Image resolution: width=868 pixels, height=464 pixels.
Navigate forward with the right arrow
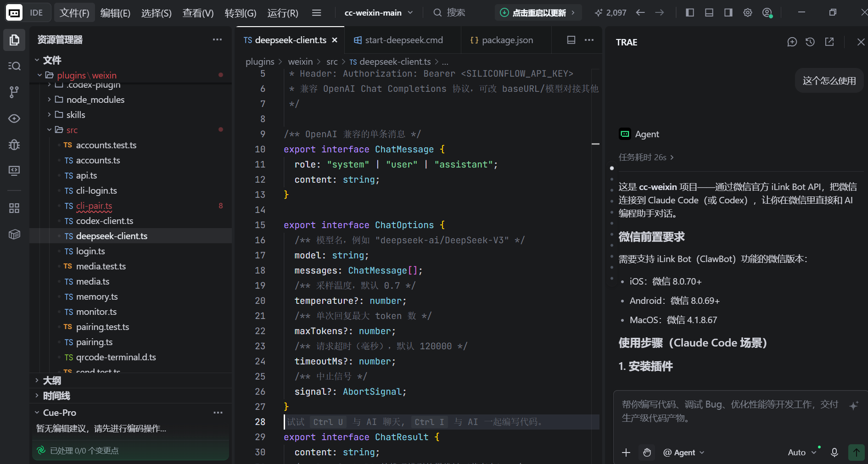coord(660,13)
